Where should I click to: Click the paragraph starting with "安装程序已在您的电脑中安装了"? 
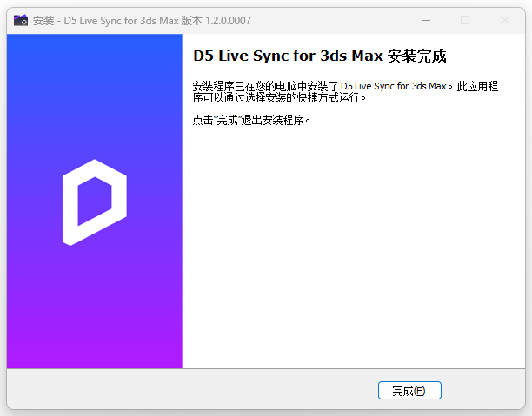(345, 91)
